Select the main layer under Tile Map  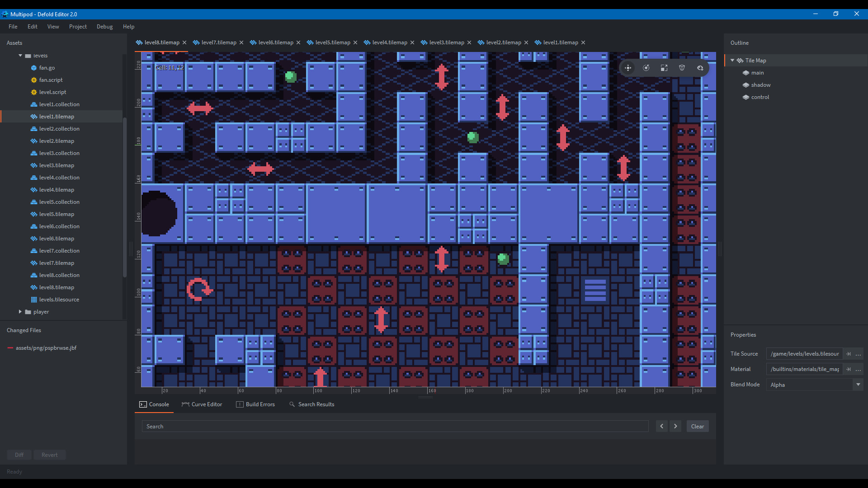pyautogui.click(x=758, y=72)
